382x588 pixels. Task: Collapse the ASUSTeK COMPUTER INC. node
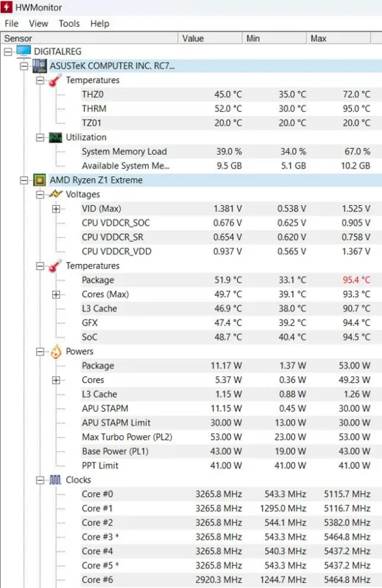pyautogui.click(x=24, y=66)
